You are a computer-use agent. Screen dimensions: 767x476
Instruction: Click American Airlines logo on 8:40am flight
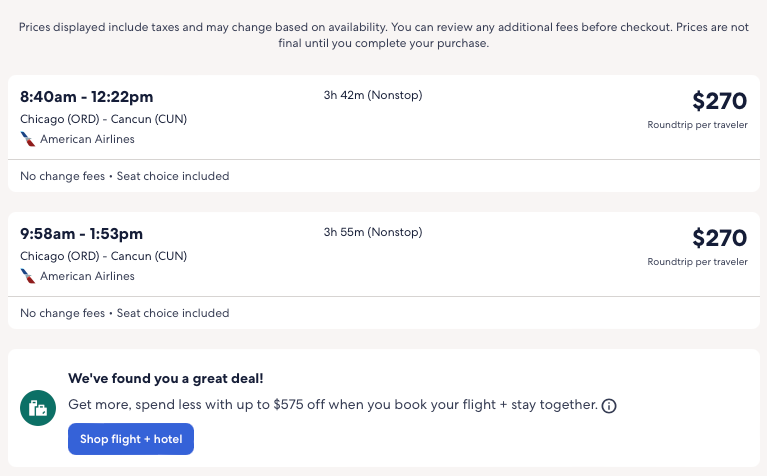(x=28, y=139)
